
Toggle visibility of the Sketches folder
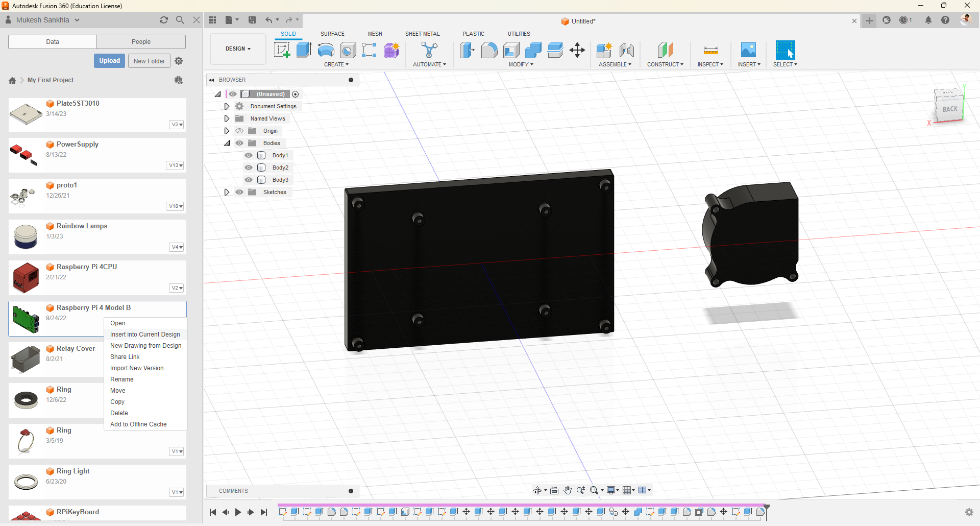click(x=239, y=192)
